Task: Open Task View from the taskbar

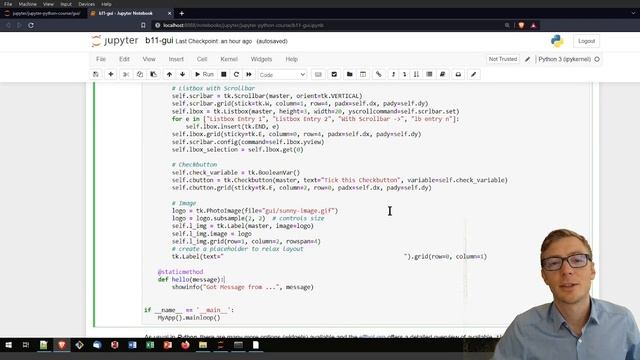Action: [26, 345]
